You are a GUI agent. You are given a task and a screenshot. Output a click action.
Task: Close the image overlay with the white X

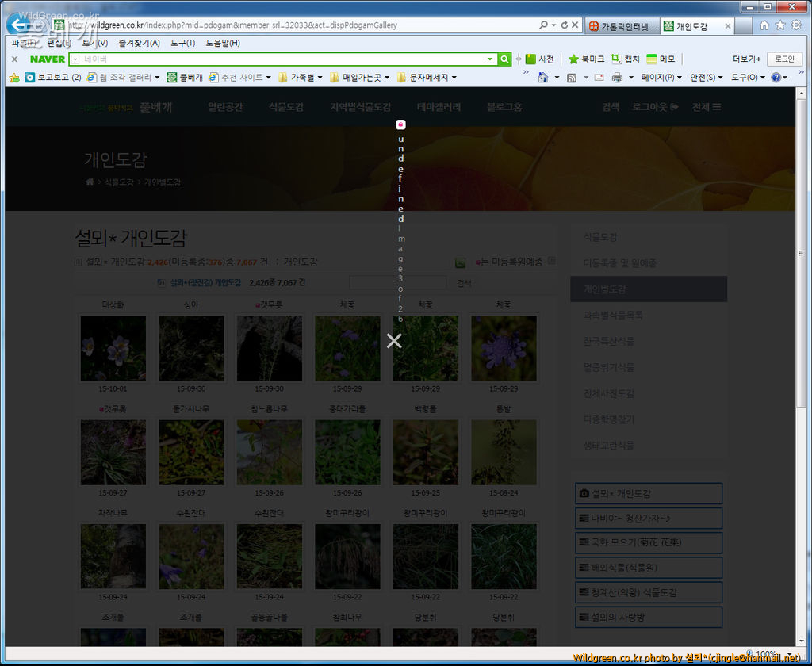coord(394,341)
